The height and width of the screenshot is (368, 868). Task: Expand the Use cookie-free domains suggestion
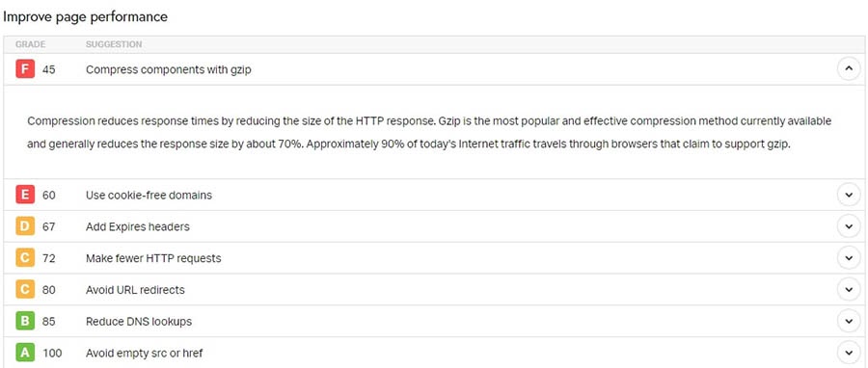(849, 195)
